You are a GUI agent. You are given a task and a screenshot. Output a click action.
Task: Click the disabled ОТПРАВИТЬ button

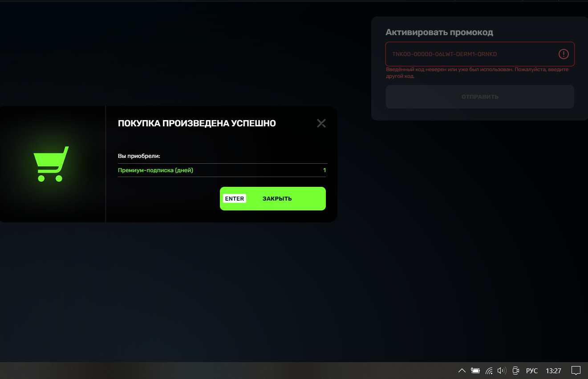480,97
